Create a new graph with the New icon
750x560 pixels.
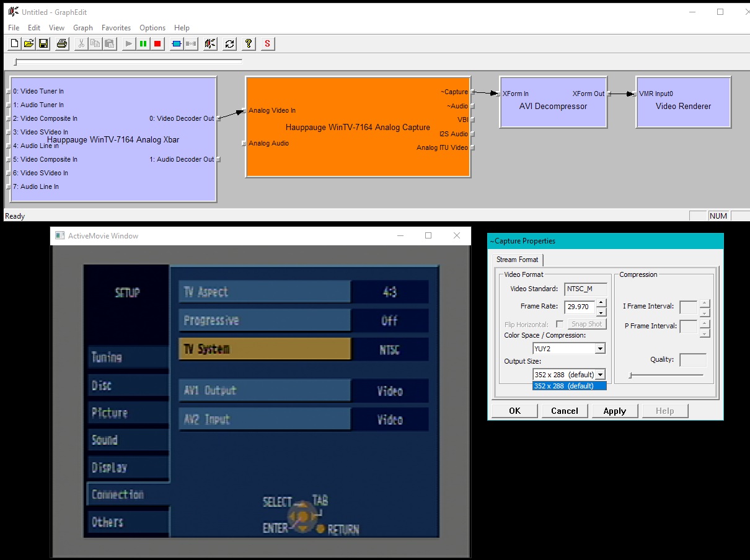tap(14, 43)
